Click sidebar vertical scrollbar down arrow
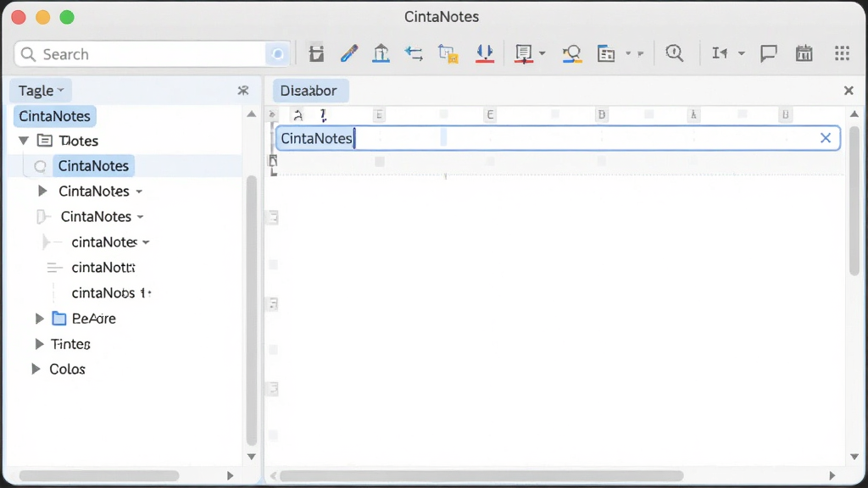Image resolution: width=868 pixels, height=488 pixels. pos(251,457)
